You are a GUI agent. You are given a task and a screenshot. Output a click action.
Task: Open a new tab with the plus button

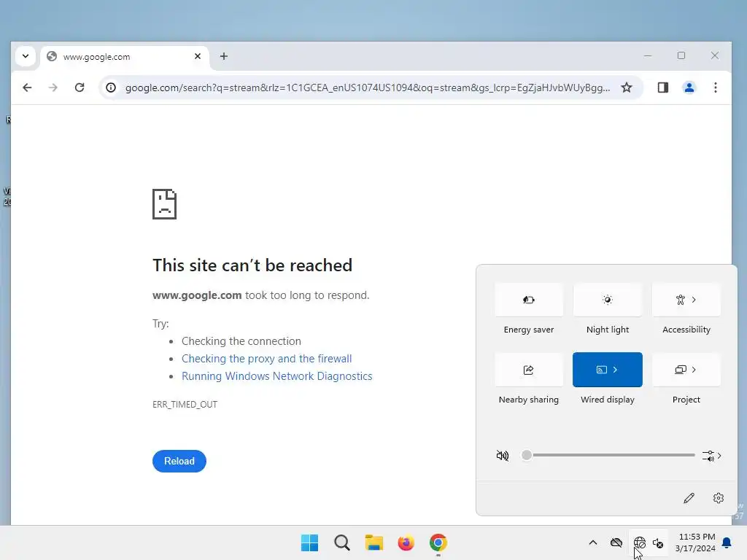(223, 56)
